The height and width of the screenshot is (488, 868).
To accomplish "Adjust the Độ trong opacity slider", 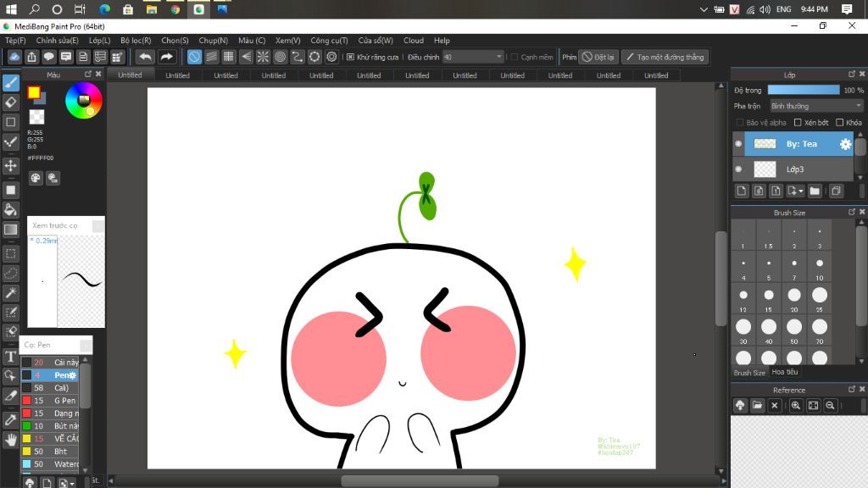I will tap(804, 90).
